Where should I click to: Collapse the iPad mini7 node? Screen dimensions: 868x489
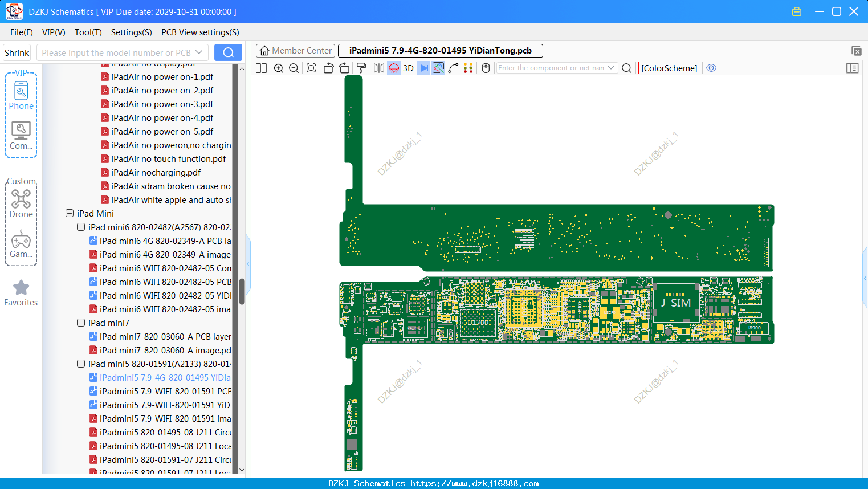[81, 323]
